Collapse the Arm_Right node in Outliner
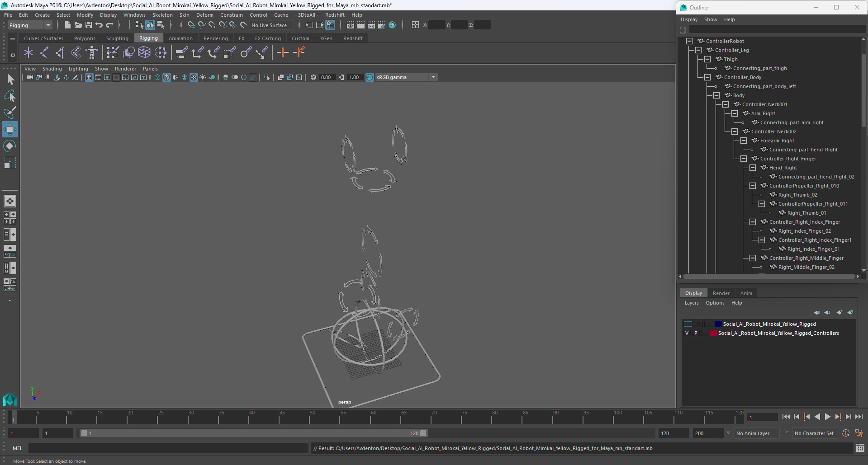Viewport: 868px width, 465px height. click(x=735, y=113)
